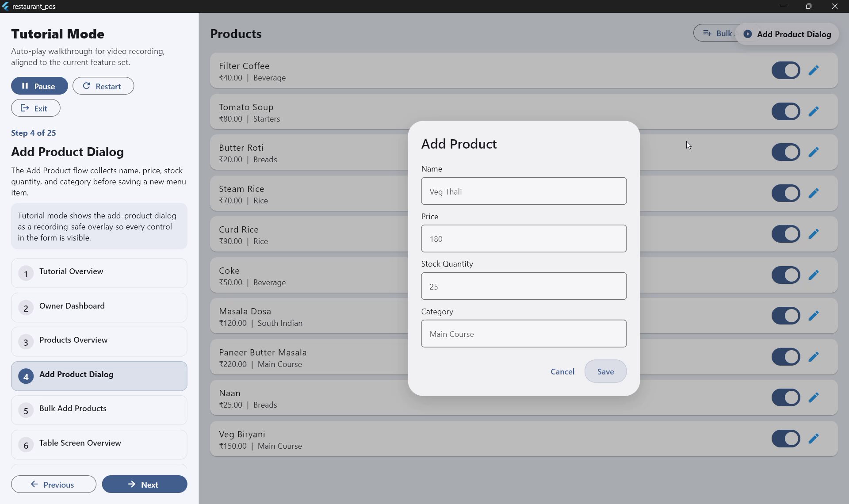Go to the Next tutorial step

(144, 484)
